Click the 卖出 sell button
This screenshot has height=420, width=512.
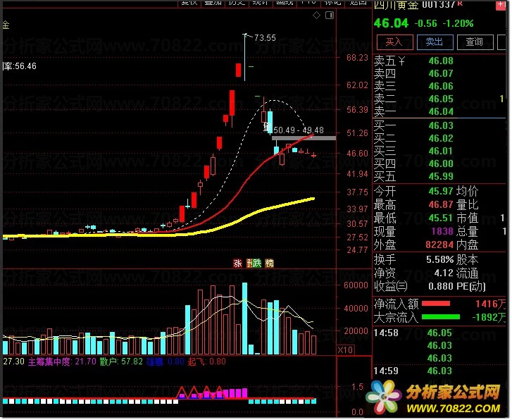435,42
